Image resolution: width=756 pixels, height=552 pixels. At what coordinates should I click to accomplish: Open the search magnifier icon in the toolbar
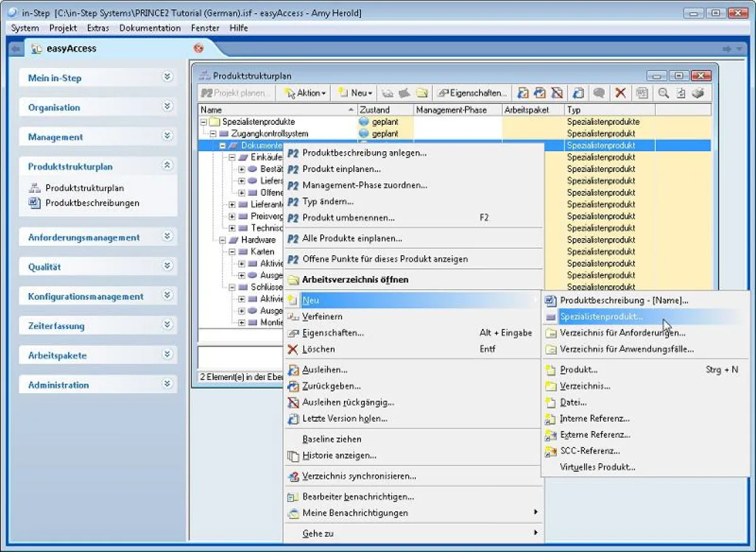pos(663,93)
